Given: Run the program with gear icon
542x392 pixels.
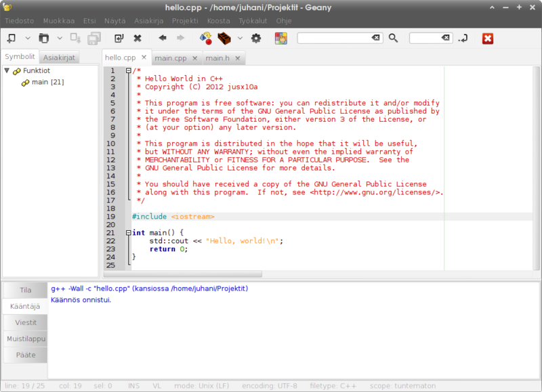Looking at the screenshot, I should point(256,38).
